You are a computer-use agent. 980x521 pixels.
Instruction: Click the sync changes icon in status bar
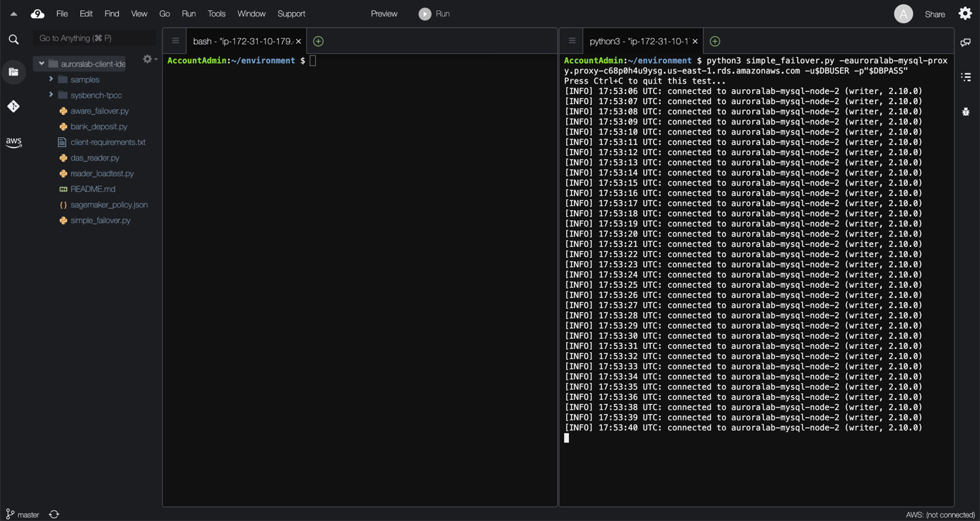point(54,514)
